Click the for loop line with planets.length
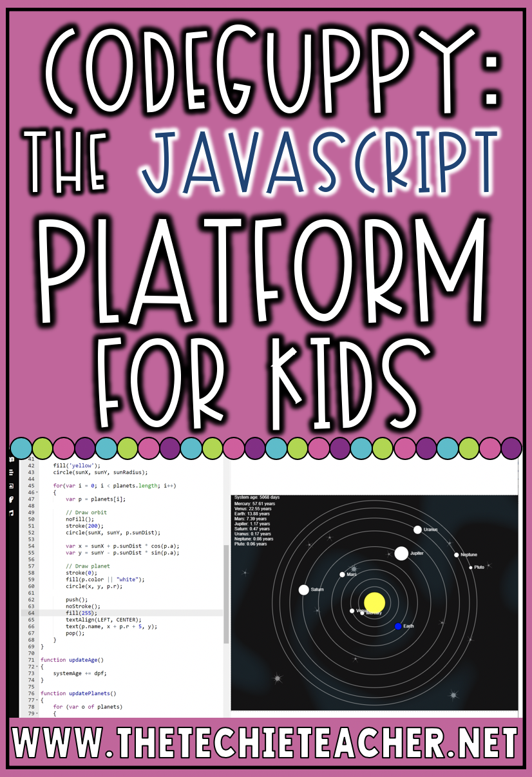Screen dimensions: 532x777 115,486
